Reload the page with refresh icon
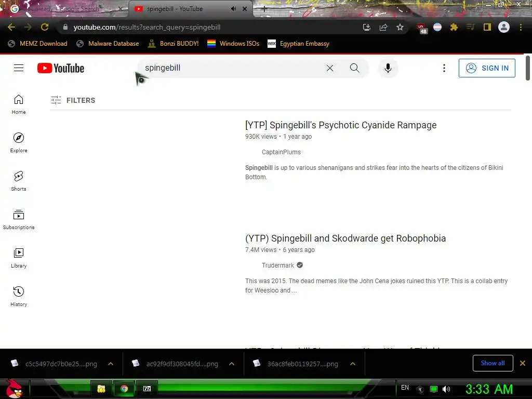The width and height of the screenshot is (532, 399). tap(45, 27)
